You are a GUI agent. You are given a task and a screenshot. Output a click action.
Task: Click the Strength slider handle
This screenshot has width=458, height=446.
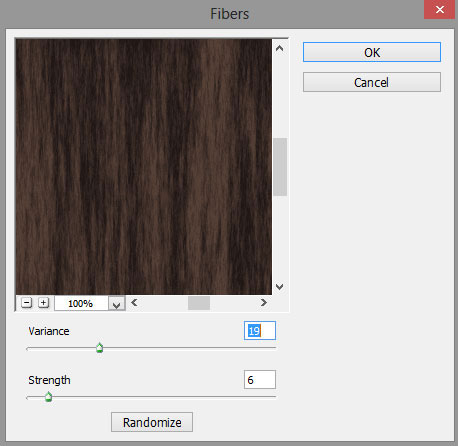pyautogui.click(x=49, y=397)
